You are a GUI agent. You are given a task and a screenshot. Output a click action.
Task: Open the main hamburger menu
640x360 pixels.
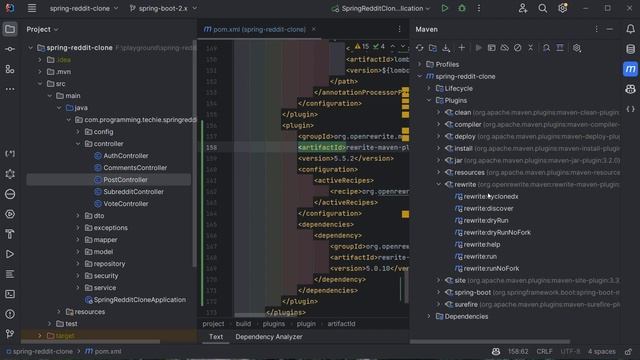pyautogui.click(x=31, y=8)
